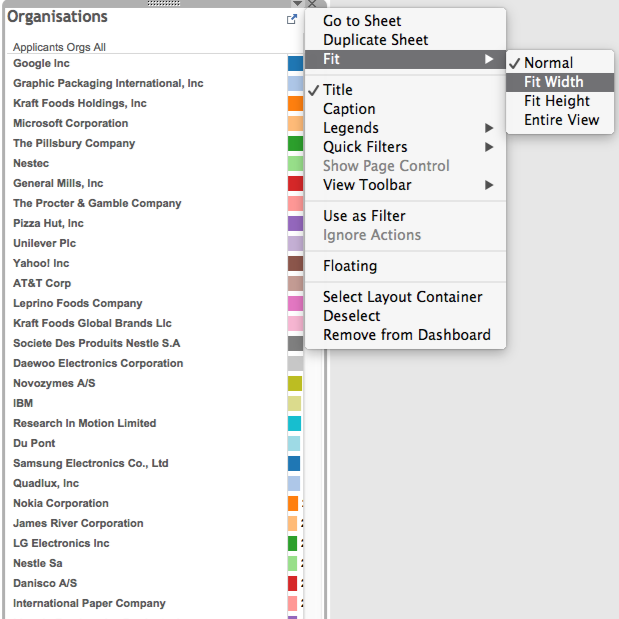The image size is (619, 619).
Task: Select Graphic Packaging International, Inc row
Action: [x=108, y=83]
